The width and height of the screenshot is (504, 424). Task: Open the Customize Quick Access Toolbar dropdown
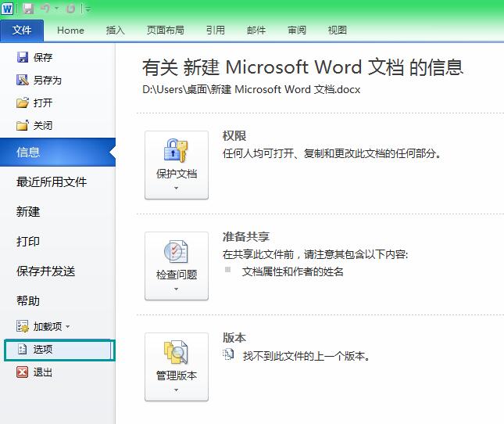click(x=88, y=9)
